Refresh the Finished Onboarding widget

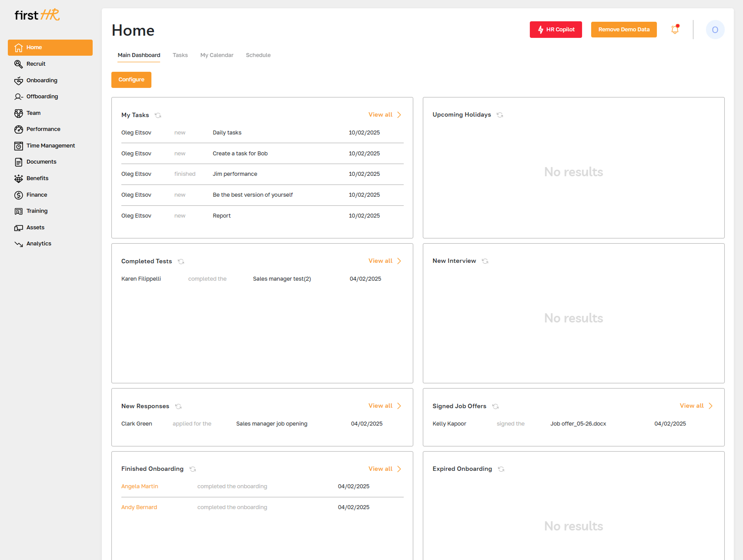point(193,469)
